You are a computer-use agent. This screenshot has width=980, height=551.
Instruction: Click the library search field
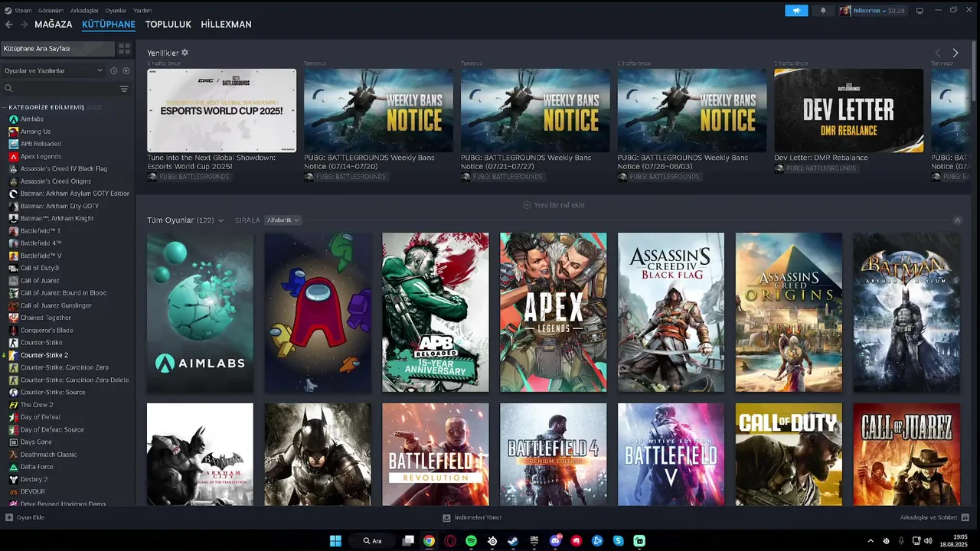tap(60, 89)
